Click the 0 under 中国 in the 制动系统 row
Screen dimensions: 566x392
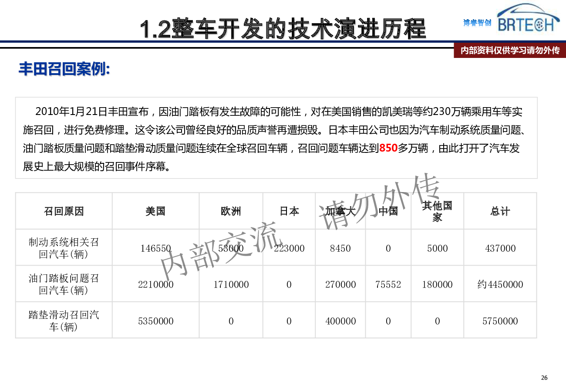(388, 248)
